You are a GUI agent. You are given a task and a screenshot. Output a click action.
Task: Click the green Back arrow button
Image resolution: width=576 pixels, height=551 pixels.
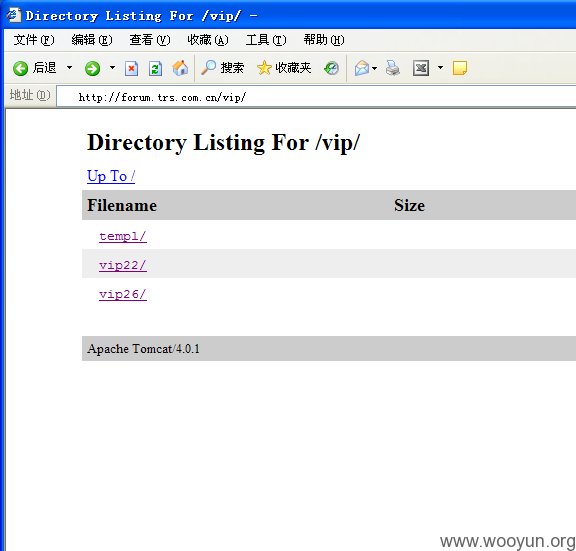(20, 68)
